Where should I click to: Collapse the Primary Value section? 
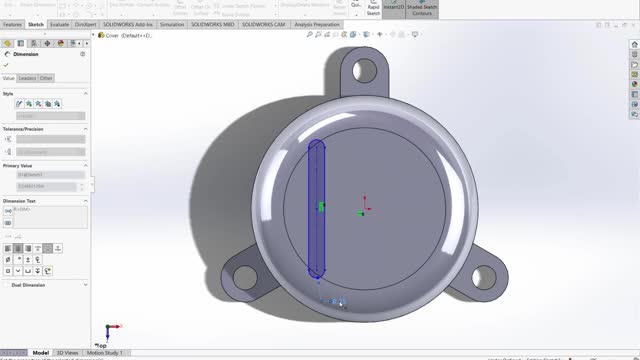pyautogui.click(x=85, y=166)
